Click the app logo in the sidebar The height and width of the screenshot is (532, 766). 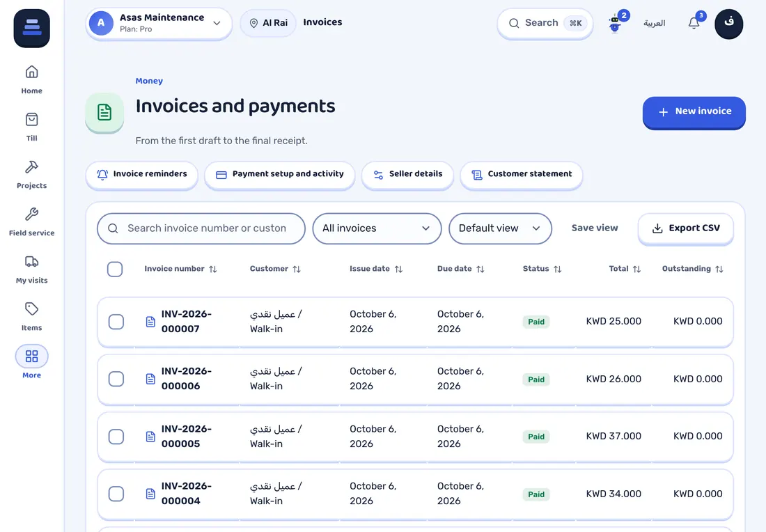click(x=32, y=28)
